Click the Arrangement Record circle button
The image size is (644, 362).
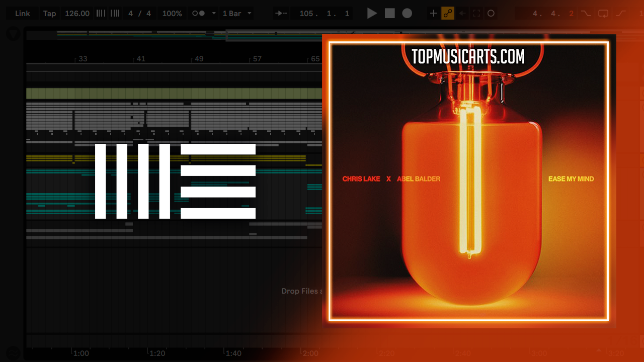coord(407,14)
